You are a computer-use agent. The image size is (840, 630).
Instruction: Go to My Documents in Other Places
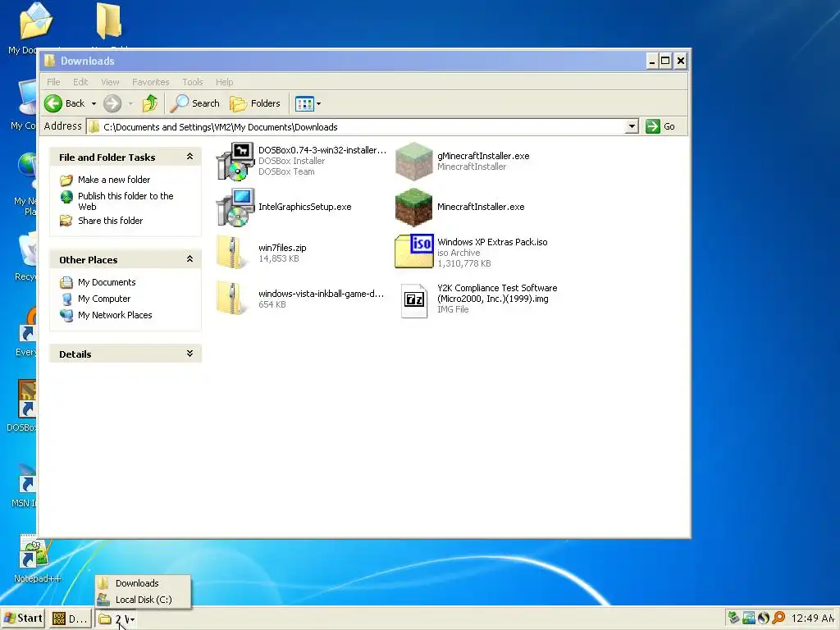107,282
